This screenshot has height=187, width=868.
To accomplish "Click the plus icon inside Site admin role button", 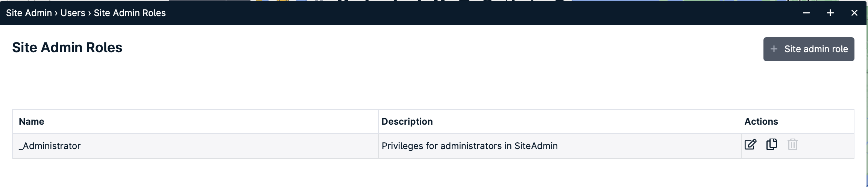I will [x=774, y=49].
